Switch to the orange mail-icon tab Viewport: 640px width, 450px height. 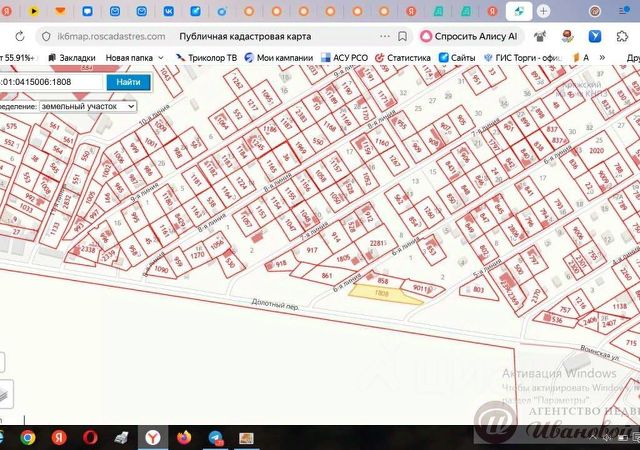tap(60, 11)
